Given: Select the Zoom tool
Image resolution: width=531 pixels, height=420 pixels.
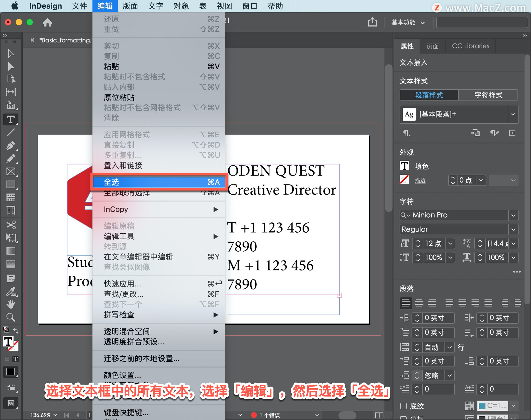Looking at the screenshot, I should tap(11, 317).
